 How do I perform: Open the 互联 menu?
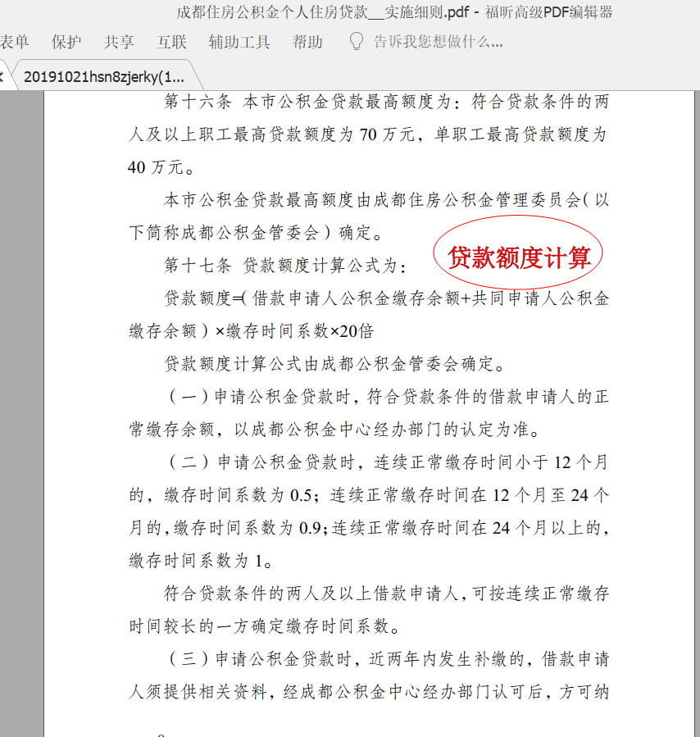[x=171, y=42]
